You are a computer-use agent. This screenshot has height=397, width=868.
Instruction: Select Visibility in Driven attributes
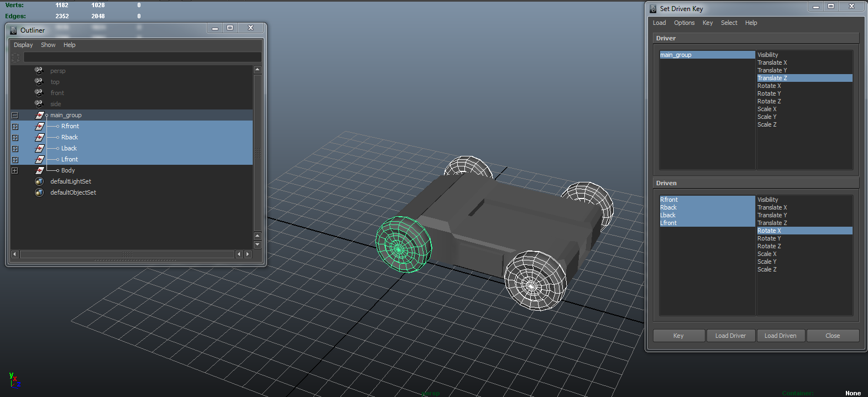click(x=804, y=200)
